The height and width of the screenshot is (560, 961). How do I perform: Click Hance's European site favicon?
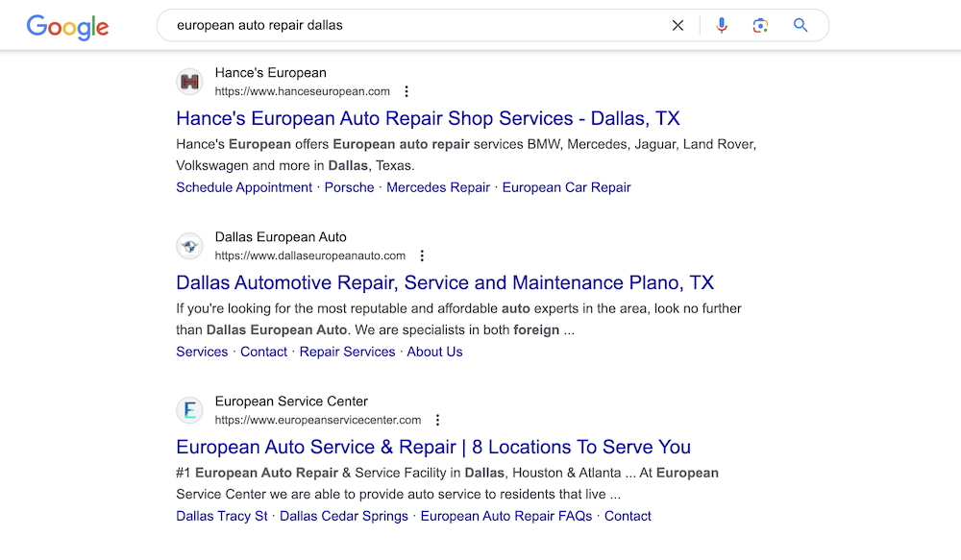189,82
